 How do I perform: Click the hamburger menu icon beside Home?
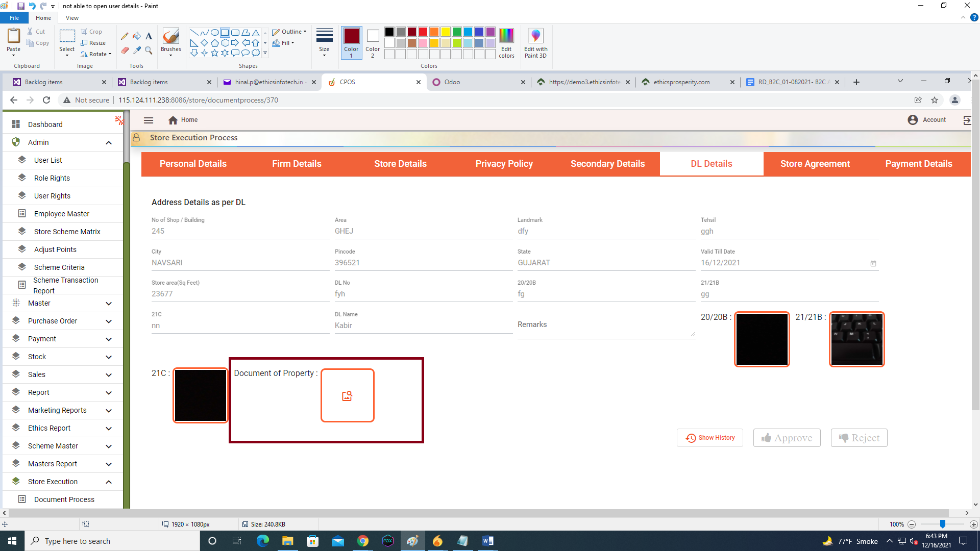click(x=149, y=120)
